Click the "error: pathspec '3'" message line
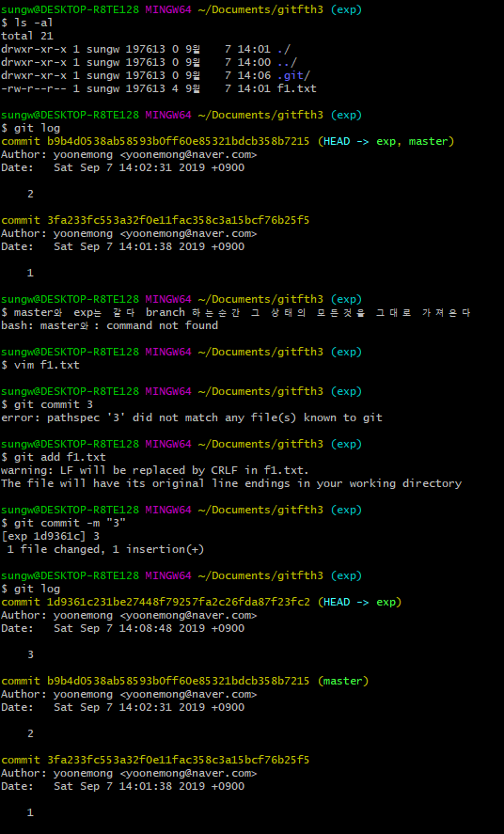This screenshot has width=504, height=834. (x=192, y=417)
